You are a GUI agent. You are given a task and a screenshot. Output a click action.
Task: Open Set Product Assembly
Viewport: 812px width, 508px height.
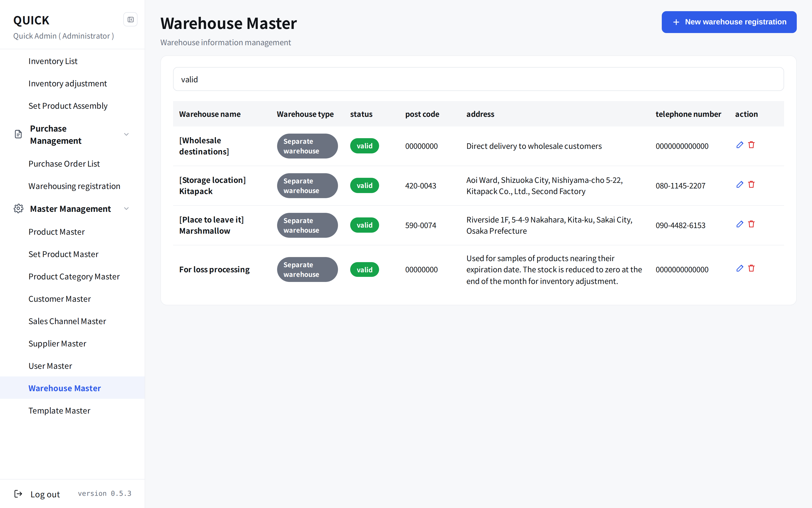[68, 106]
